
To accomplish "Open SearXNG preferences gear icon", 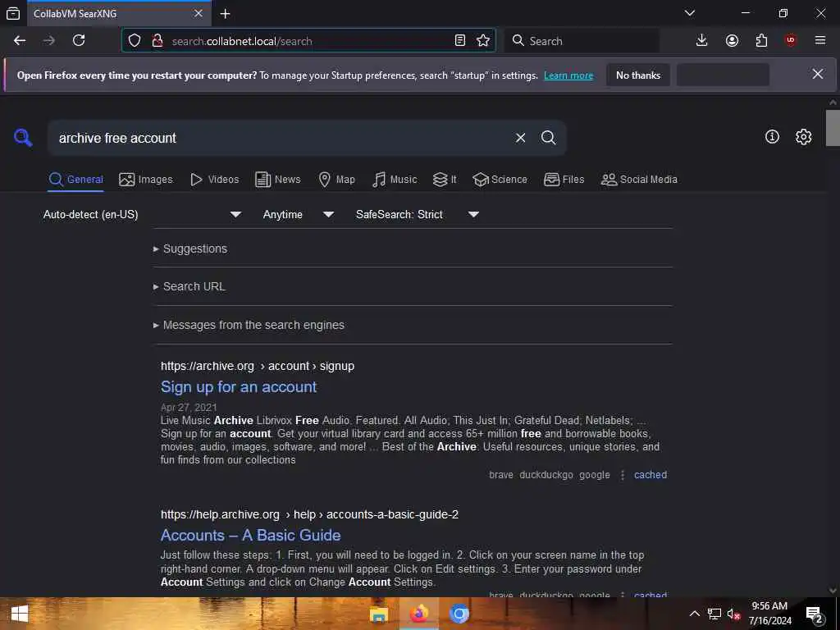I will 804,137.
